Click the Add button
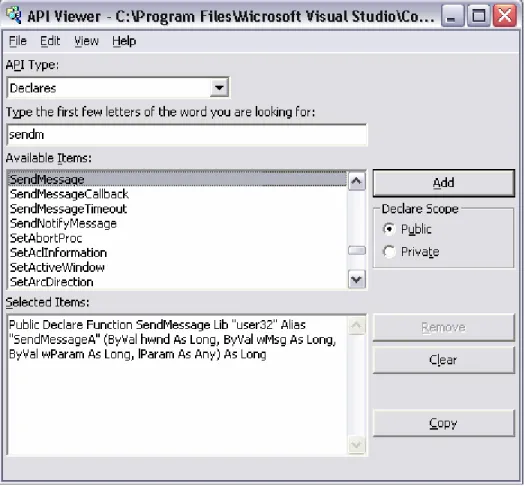525x486 pixels. click(x=444, y=183)
